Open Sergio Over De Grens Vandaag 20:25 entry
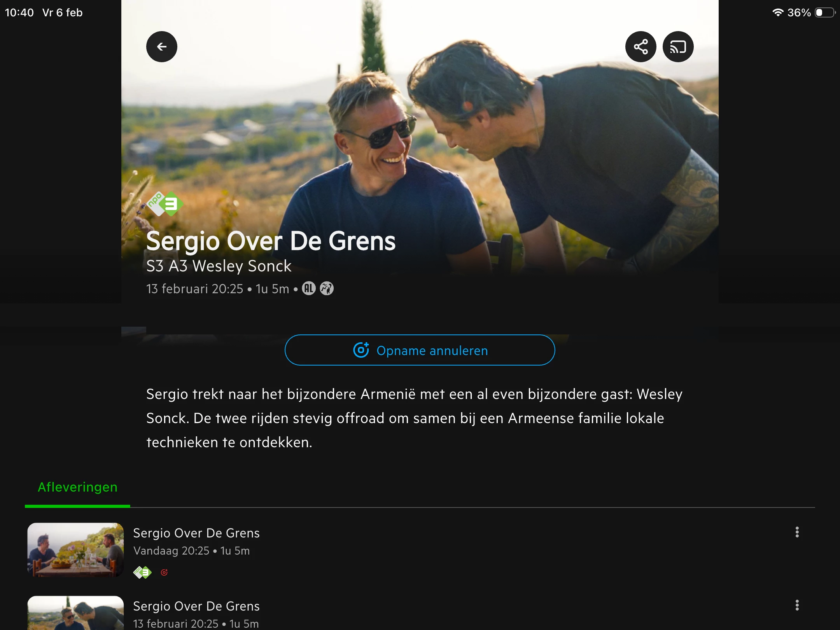The height and width of the screenshot is (630, 840). click(196, 541)
